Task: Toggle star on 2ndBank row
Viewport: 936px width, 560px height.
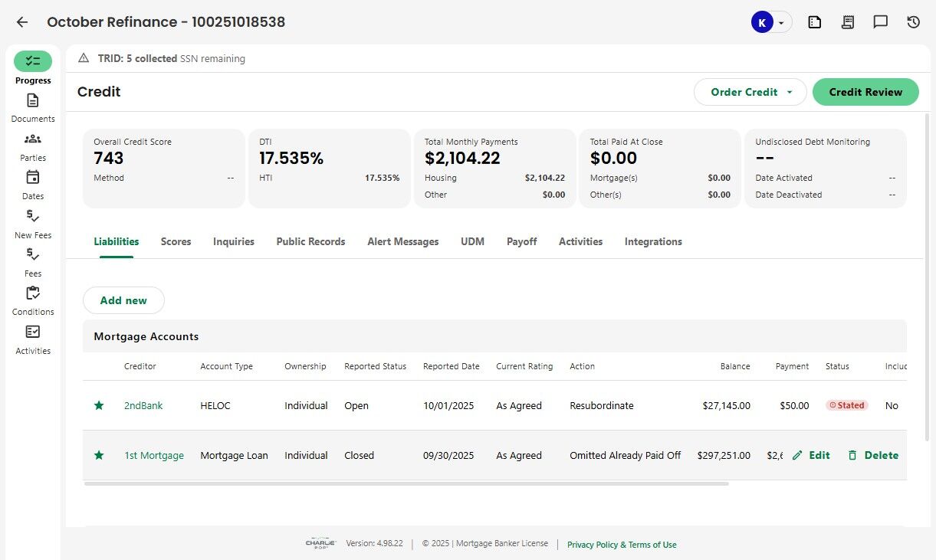Action: click(x=99, y=405)
